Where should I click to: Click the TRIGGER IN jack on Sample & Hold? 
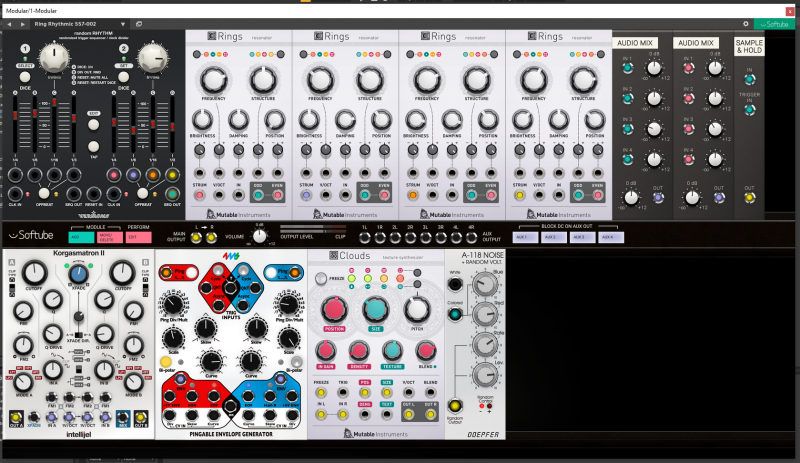pos(749,109)
